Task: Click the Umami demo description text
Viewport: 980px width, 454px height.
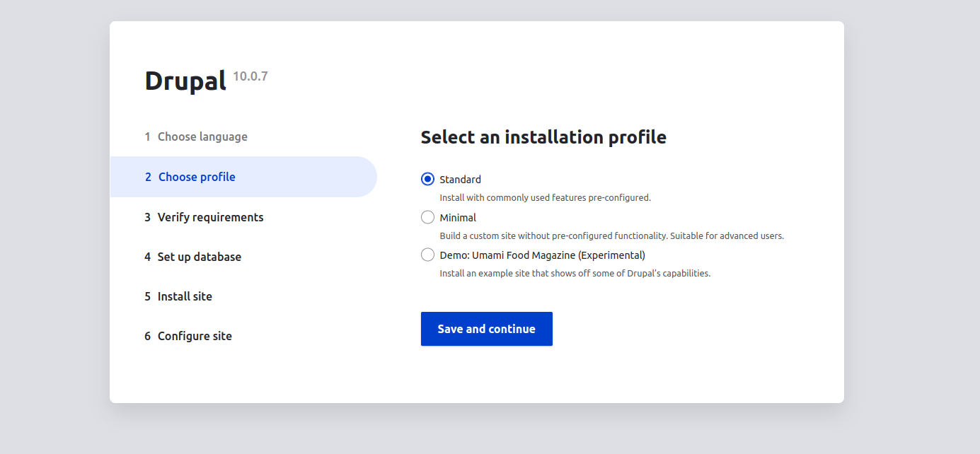Action: pos(575,273)
